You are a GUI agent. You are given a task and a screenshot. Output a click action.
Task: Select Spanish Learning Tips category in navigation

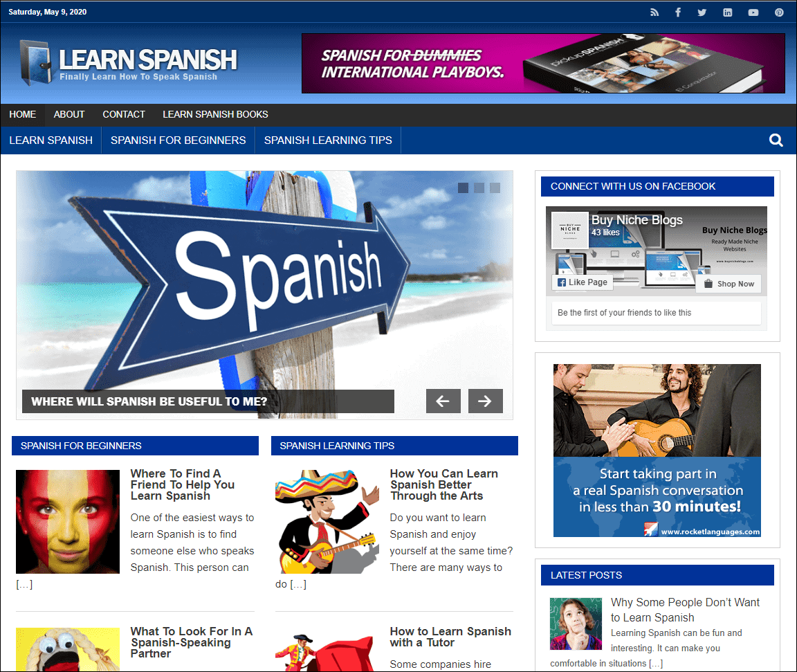click(328, 140)
